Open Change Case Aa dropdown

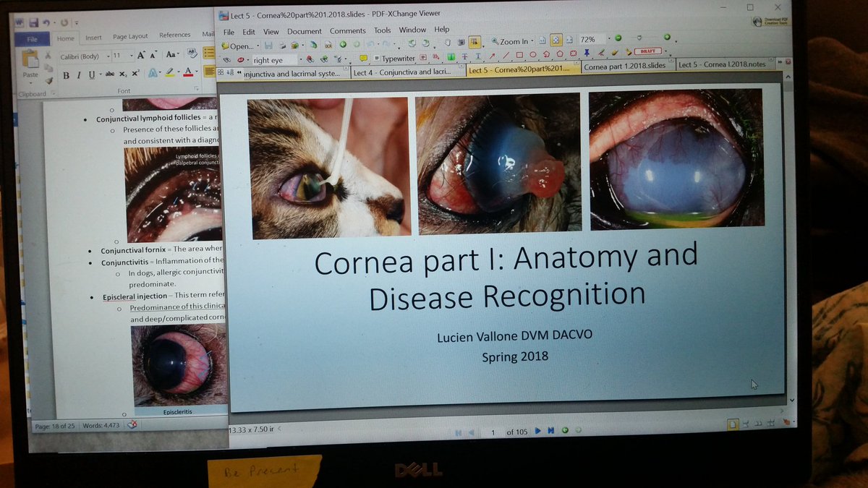click(172, 54)
